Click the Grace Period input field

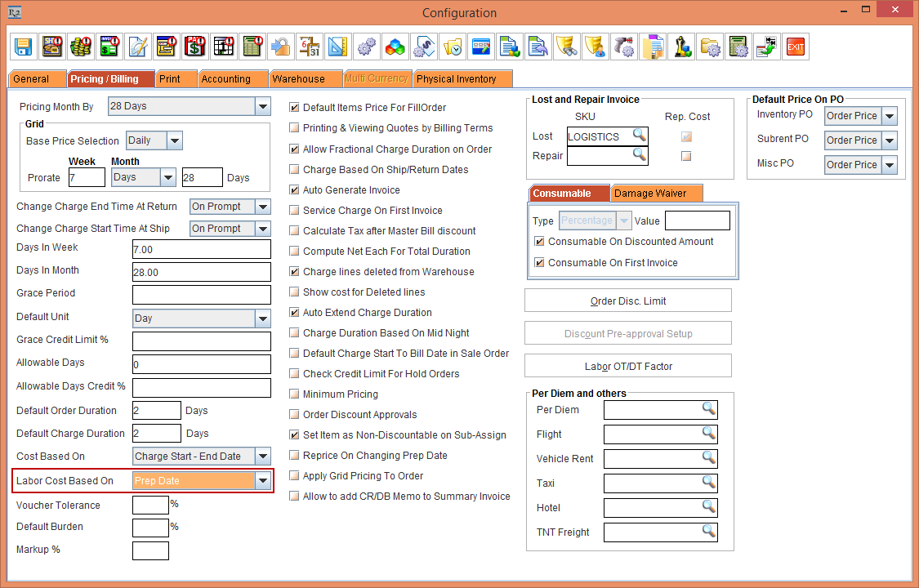tap(201, 294)
